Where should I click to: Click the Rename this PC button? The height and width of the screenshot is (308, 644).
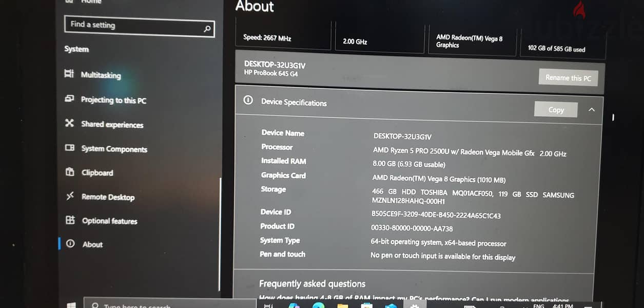click(x=568, y=78)
